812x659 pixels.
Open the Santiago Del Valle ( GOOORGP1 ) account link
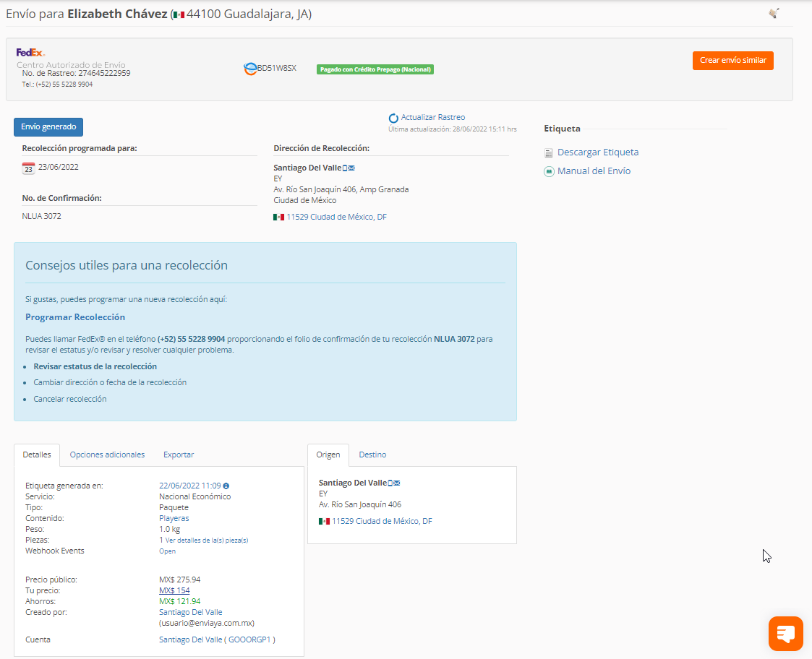pyautogui.click(x=217, y=639)
